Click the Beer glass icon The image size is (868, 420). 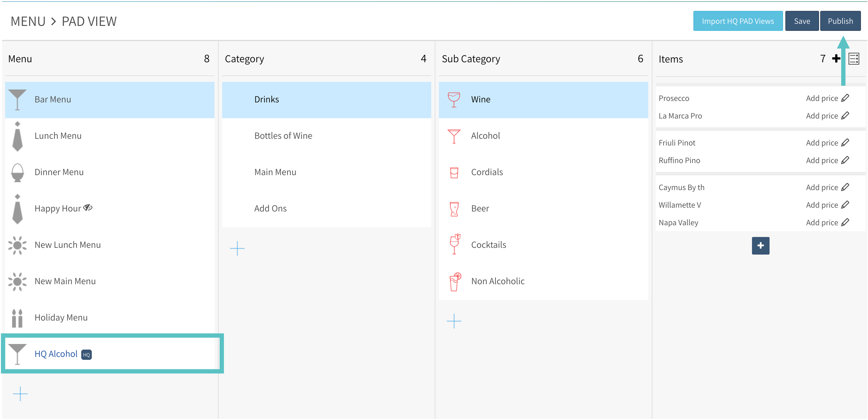(x=454, y=209)
